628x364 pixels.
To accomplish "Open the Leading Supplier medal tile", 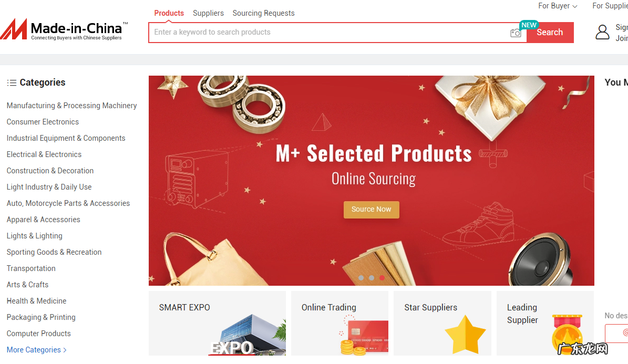I will tap(545, 323).
